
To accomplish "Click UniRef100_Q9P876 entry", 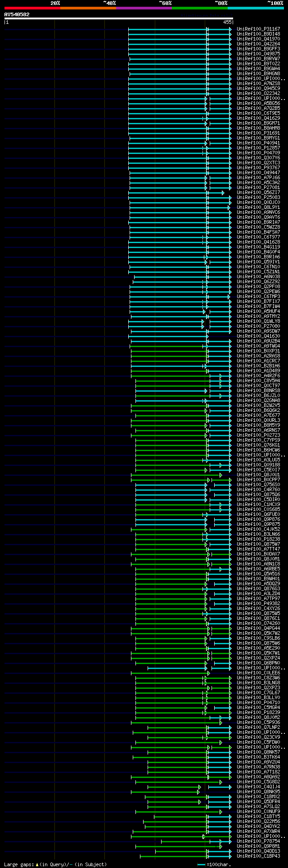I will (x=258, y=519).
